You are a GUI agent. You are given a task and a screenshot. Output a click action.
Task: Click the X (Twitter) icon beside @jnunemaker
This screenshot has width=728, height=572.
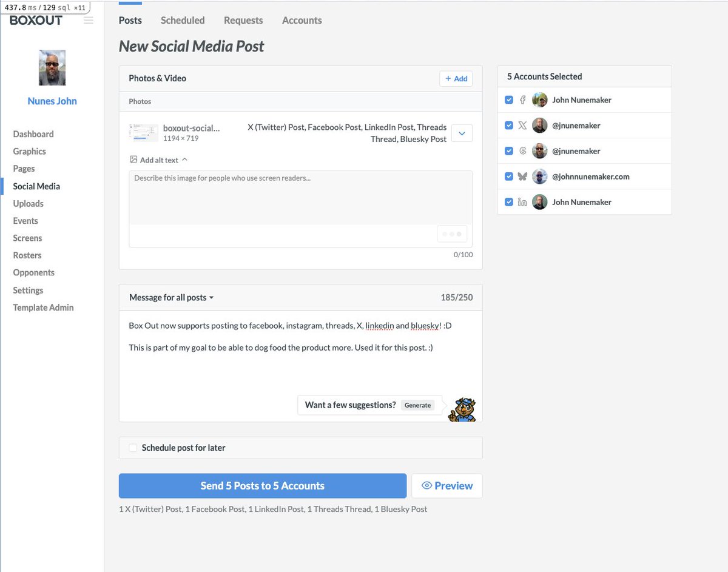[522, 126]
